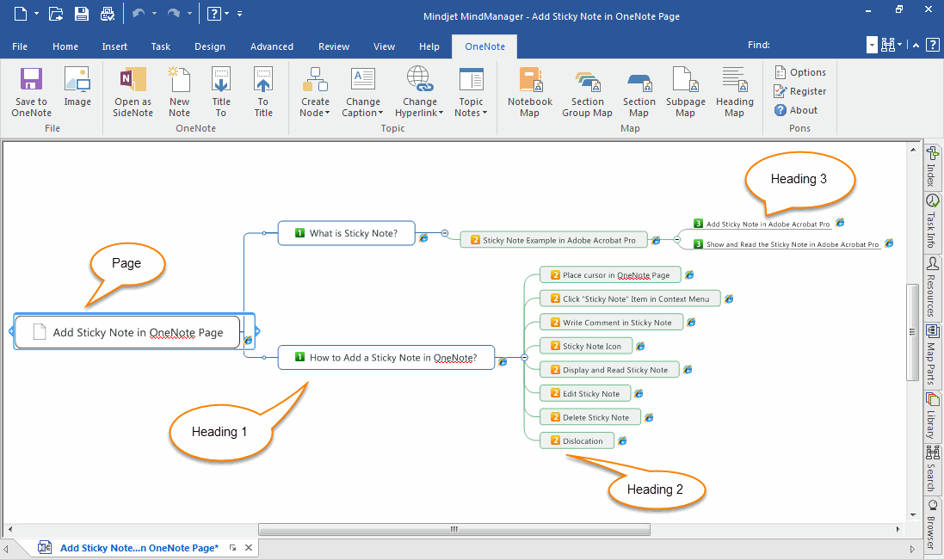This screenshot has height=560, width=944.
Task: Switch to the Insert tab
Action: (x=114, y=46)
